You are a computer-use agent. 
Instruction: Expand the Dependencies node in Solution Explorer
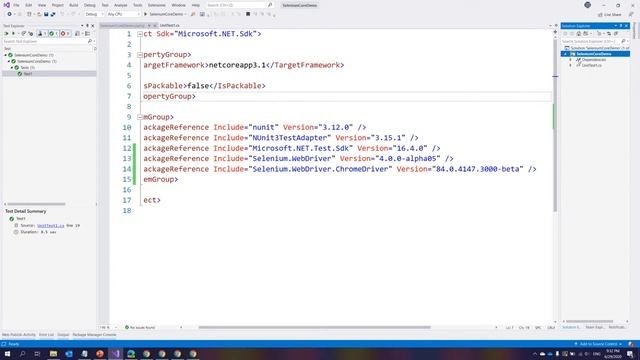pos(571,60)
